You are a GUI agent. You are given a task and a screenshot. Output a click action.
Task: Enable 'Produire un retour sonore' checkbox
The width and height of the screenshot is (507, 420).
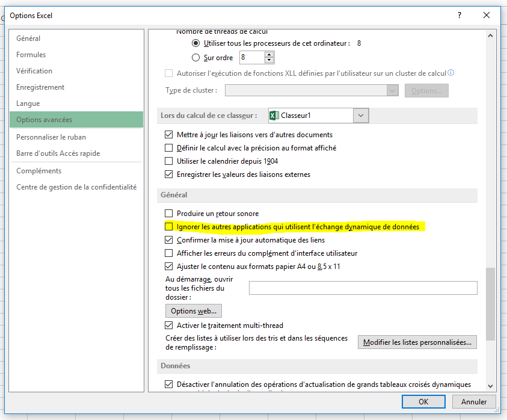point(168,214)
